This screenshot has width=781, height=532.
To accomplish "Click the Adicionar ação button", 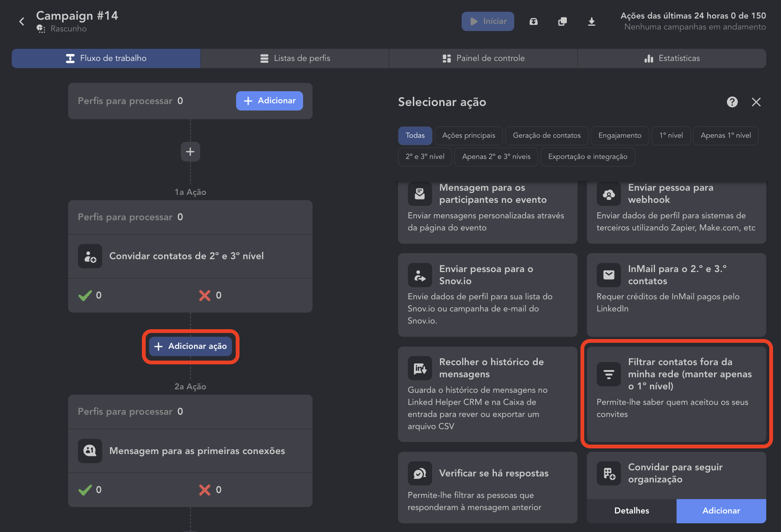I will point(190,346).
